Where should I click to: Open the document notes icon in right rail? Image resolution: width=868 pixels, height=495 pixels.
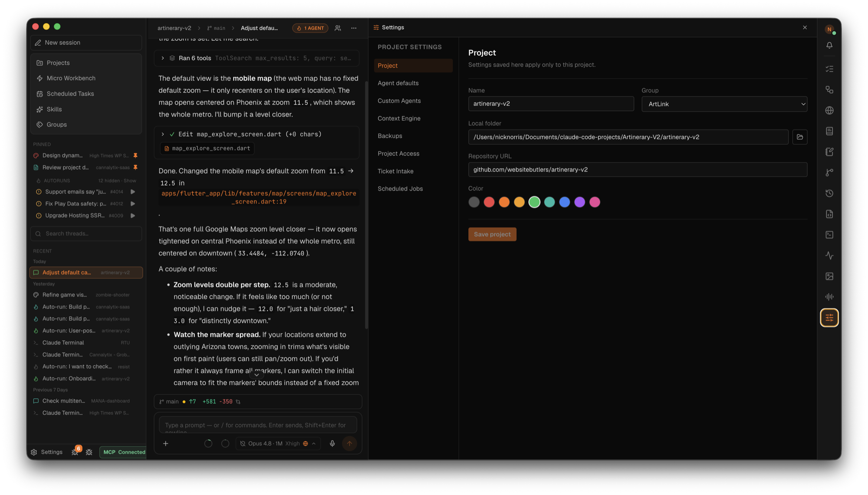829,131
